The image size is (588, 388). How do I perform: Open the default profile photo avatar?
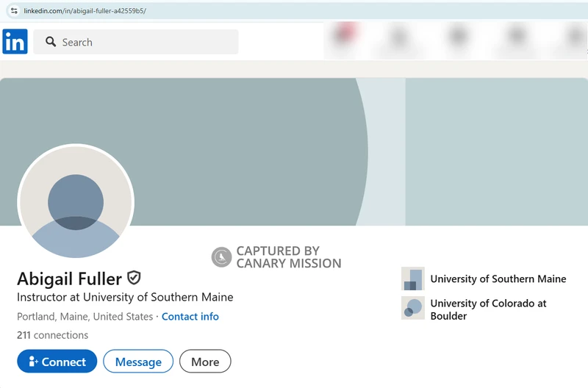76,201
